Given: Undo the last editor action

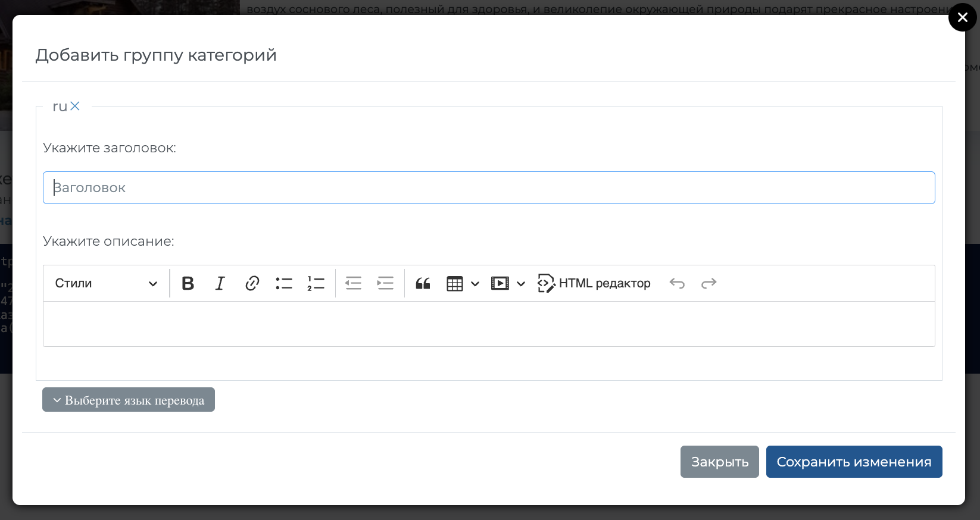Looking at the screenshot, I should tap(677, 283).
